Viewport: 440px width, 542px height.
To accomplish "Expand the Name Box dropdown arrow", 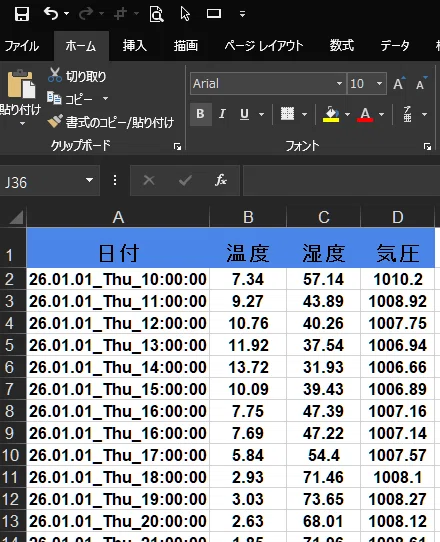I will [x=90, y=180].
